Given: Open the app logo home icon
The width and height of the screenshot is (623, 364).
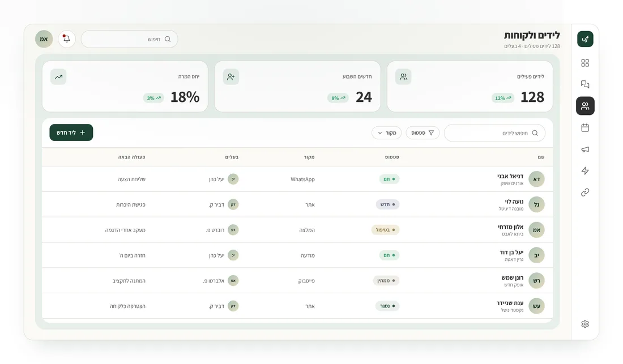Looking at the screenshot, I should (585, 39).
